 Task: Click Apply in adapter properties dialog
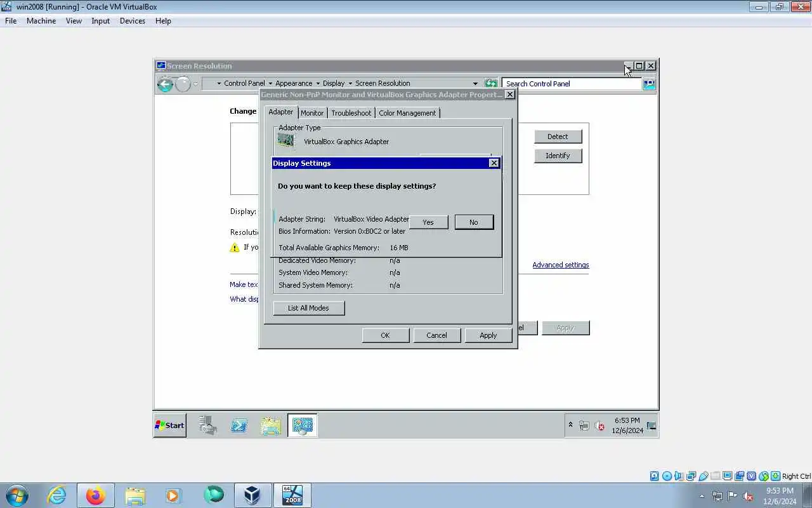(x=488, y=335)
